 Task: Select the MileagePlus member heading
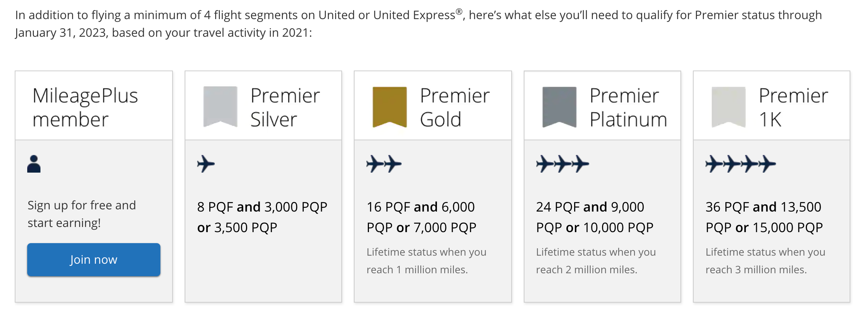pos(85,107)
